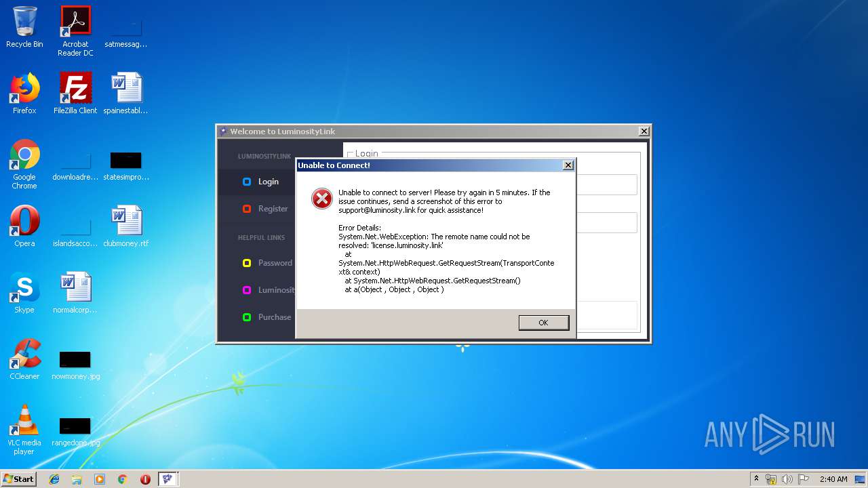The height and width of the screenshot is (488, 868).
Task: Select normalcorp... Word document
Action: coord(75,293)
